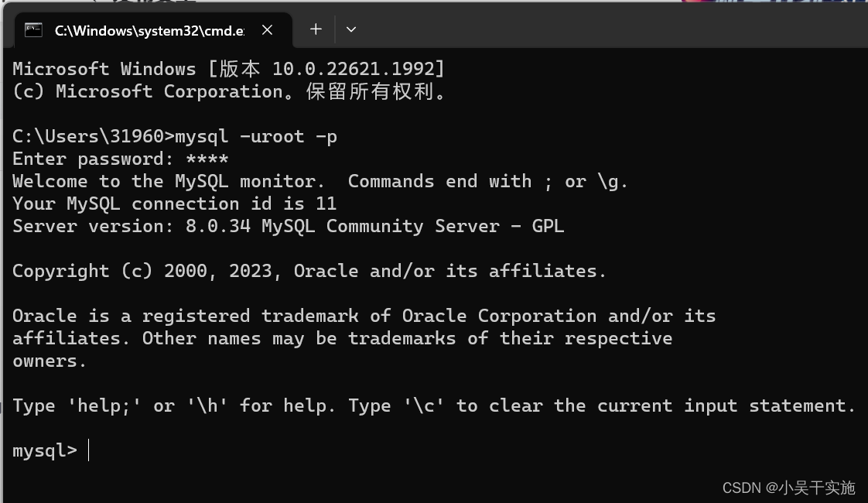Click the CSDN watermark link
Screen dimensions: 868x503
[x=742, y=488]
